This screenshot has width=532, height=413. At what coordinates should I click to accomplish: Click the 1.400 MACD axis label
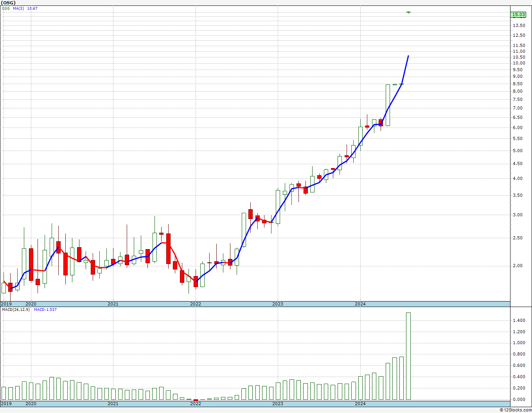tap(519, 321)
